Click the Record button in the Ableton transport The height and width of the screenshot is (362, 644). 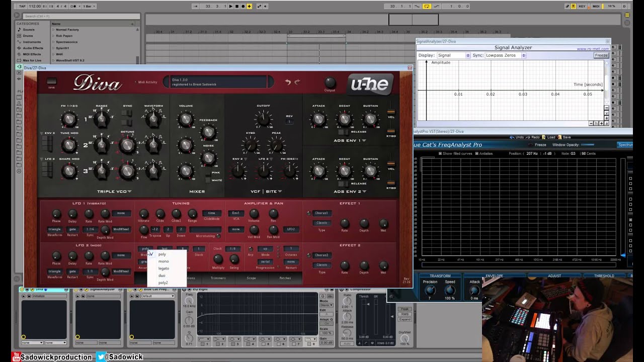pyautogui.click(x=243, y=6)
